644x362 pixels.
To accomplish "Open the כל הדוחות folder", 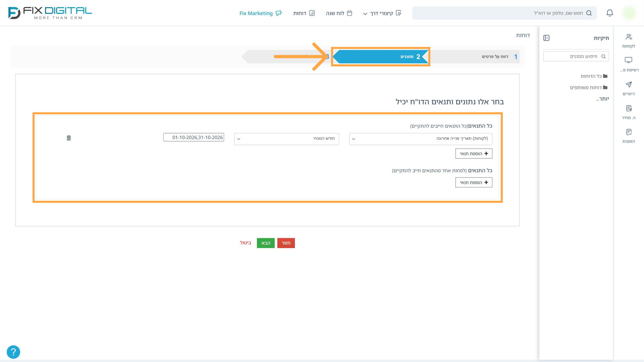I will tap(594, 76).
